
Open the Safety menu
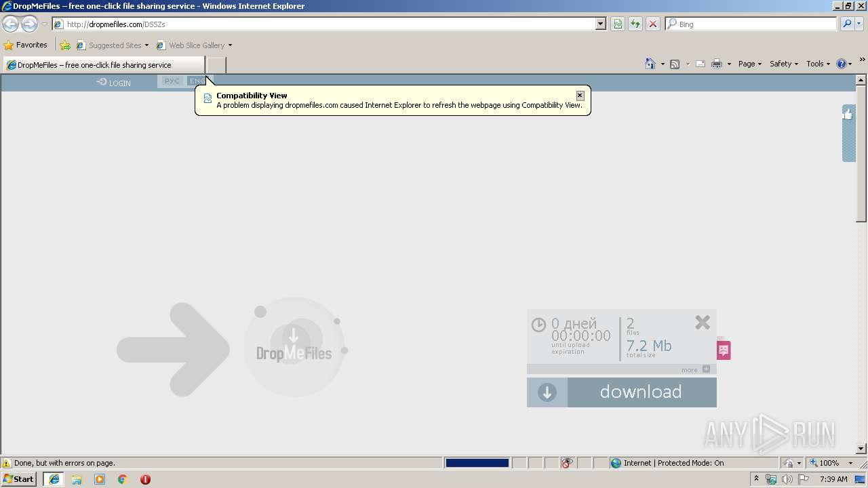coord(784,64)
